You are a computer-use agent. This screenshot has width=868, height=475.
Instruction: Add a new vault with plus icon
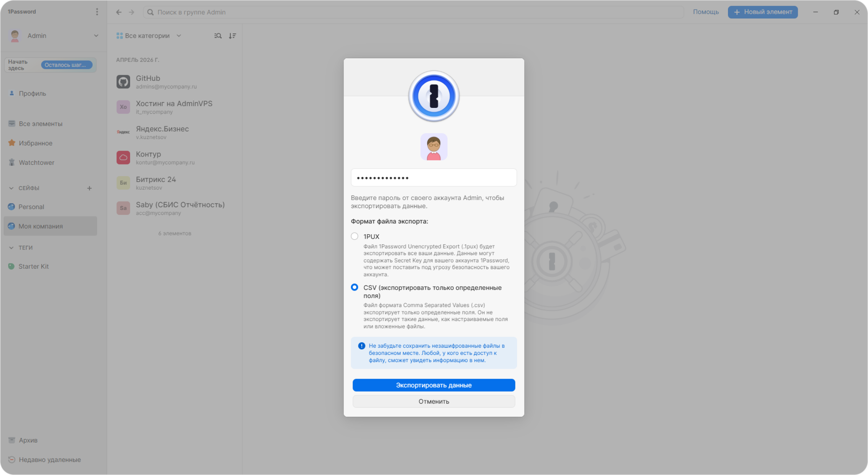click(89, 188)
